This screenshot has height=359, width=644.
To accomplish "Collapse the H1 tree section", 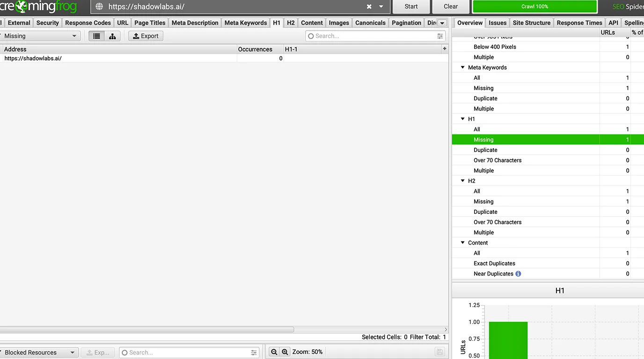I will click(x=462, y=119).
